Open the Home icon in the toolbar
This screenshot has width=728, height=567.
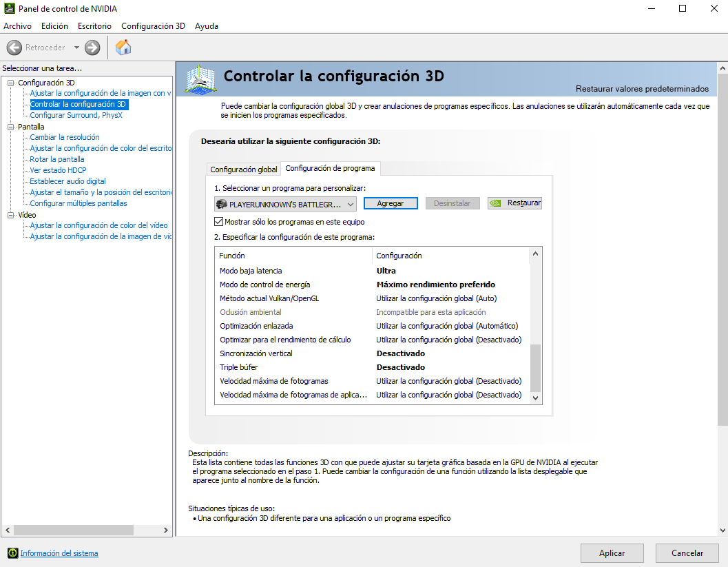click(x=123, y=48)
